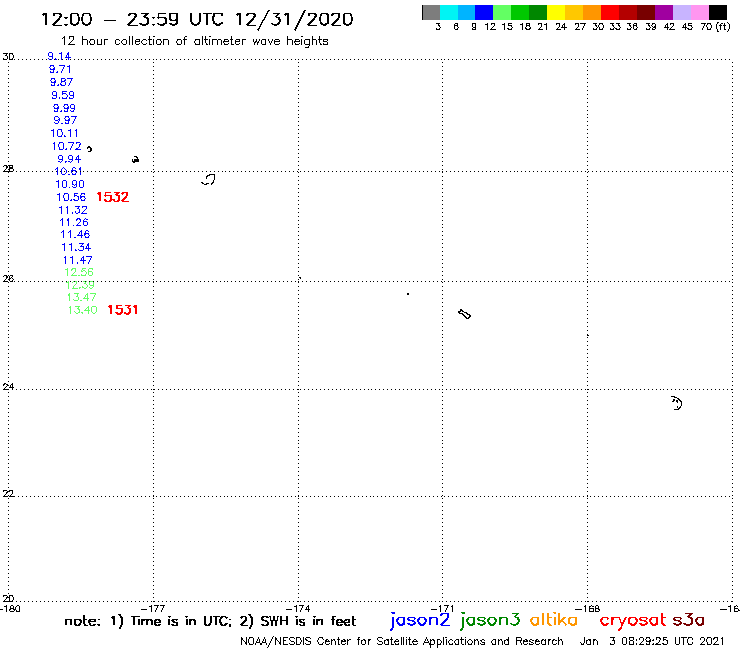
Task: Select the yellow color scale swatch
Action: pos(556,12)
